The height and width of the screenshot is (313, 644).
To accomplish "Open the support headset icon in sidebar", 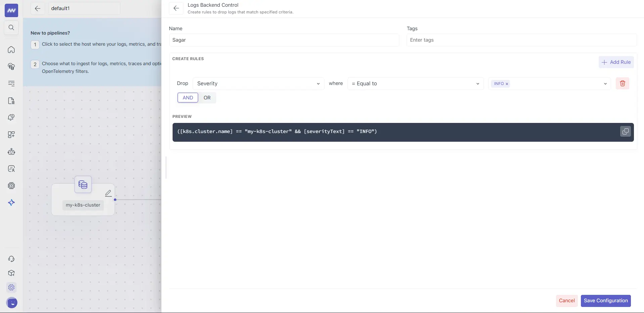I will point(11,259).
